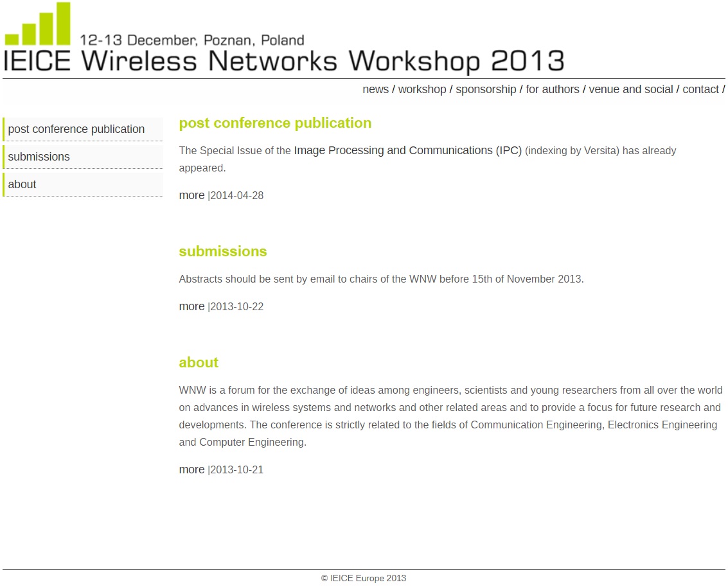Click the IEICE Europe 2013 copyright text
The width and height of the screenshot is (728, 587).
pos(363,578)
